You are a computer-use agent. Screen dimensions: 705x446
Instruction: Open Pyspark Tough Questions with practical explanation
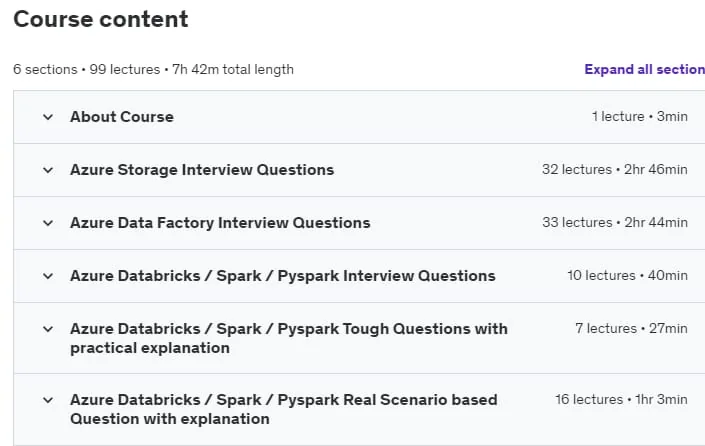pyautogui.click(x=289, y=338)
